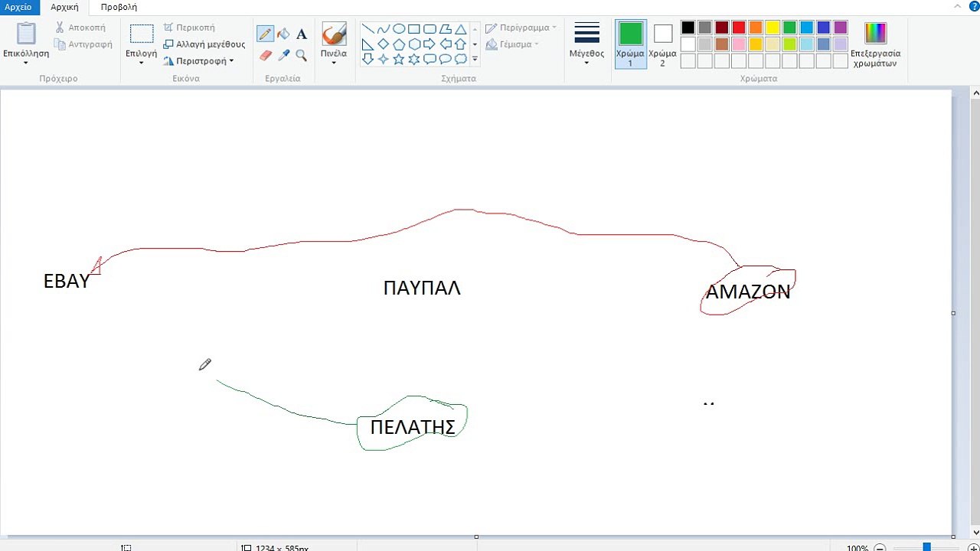The image size is (980, 551).
Task: Choose the Hexagon shape
Action: tap(414, 44)
